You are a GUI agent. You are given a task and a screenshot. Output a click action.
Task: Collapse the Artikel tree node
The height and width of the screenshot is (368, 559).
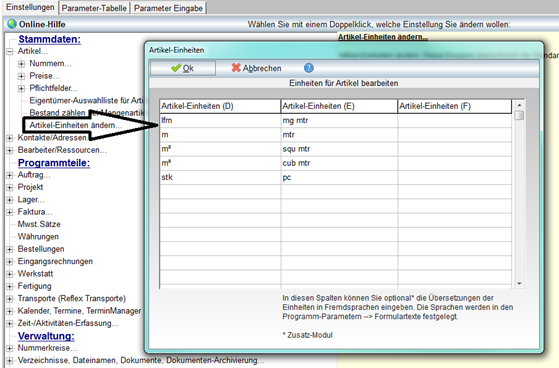pyautogui.click(x=10, y=51)
